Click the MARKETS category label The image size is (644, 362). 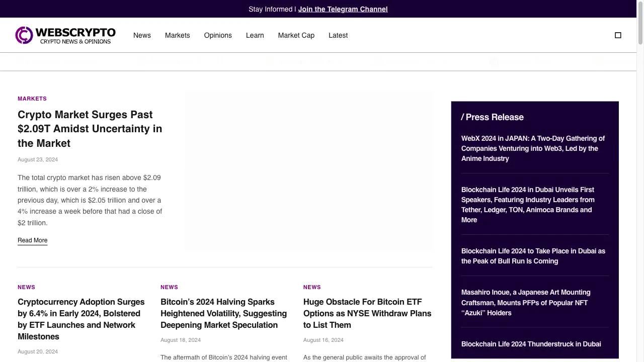pos(32,99)
